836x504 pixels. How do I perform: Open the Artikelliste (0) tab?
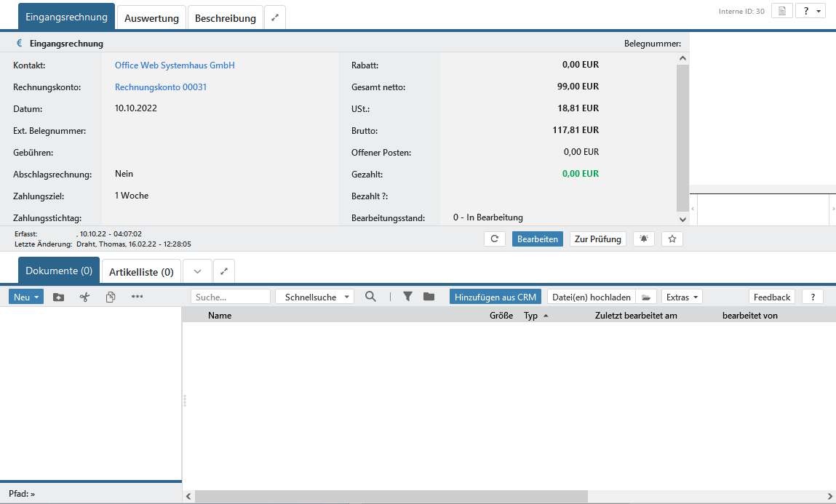[141, 272]
